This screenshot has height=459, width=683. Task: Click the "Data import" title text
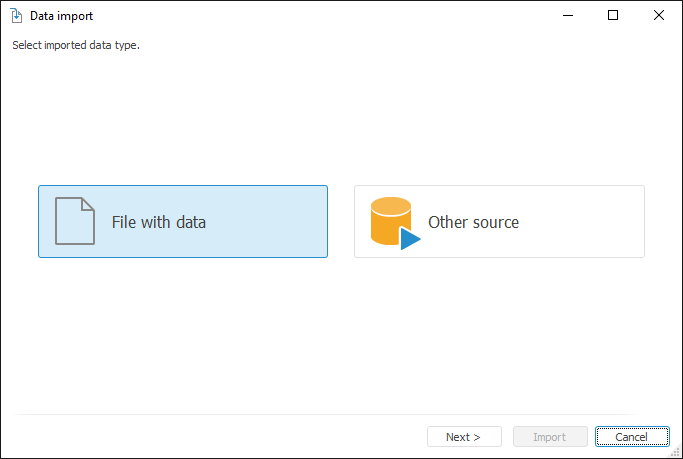[61, 16]
